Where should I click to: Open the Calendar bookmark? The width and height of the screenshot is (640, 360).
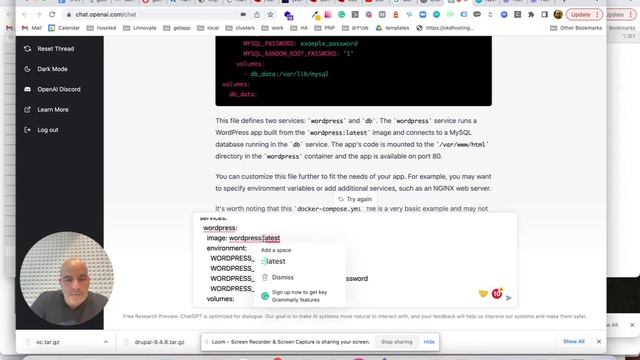(x=64, y=28)
